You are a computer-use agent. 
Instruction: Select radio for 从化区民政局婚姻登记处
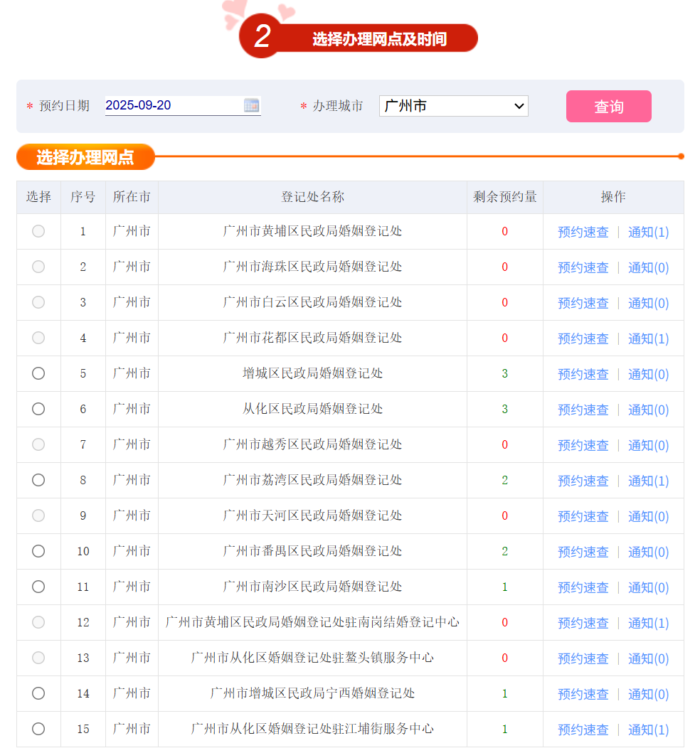38,409
